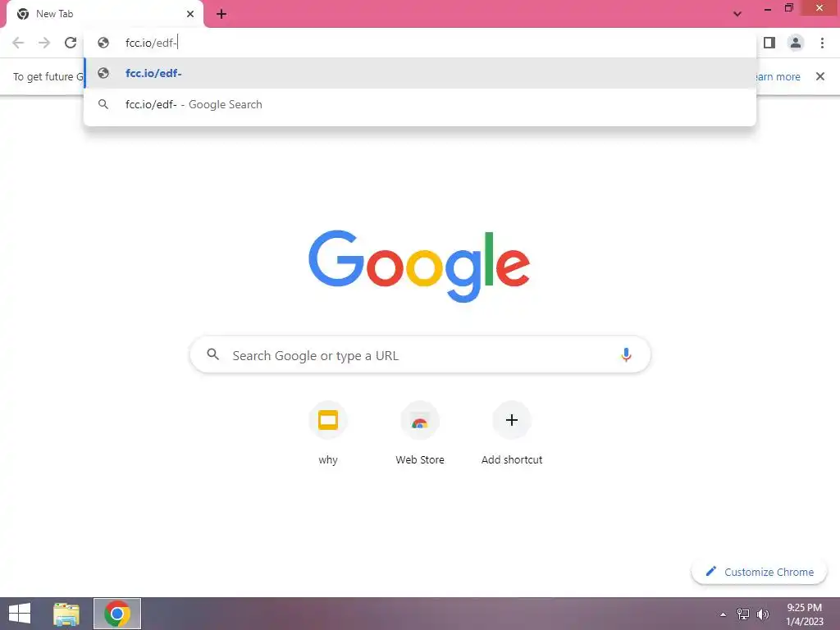
Task: Open the profile avatar menu
Action: pos(796,43)
